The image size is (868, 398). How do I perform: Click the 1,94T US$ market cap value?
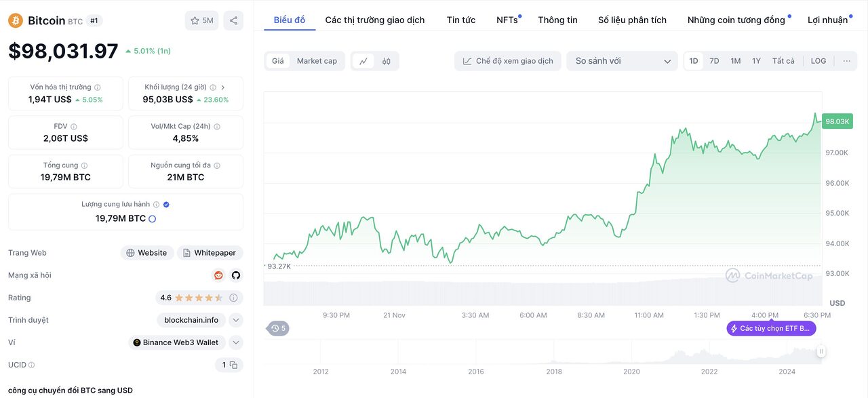coord(50,100)
